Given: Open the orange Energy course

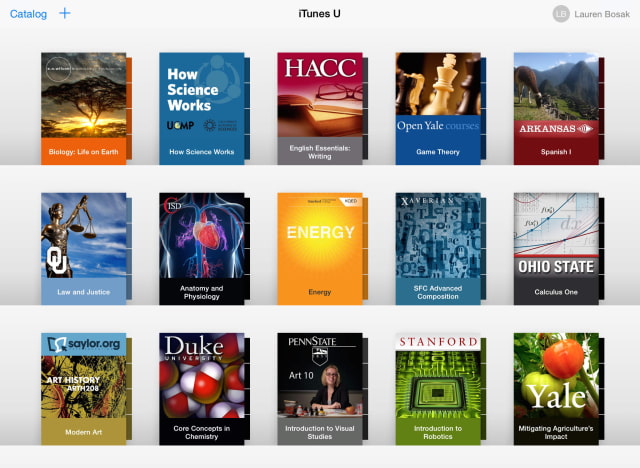Looking at the screenshot, I should pos(320,249).
